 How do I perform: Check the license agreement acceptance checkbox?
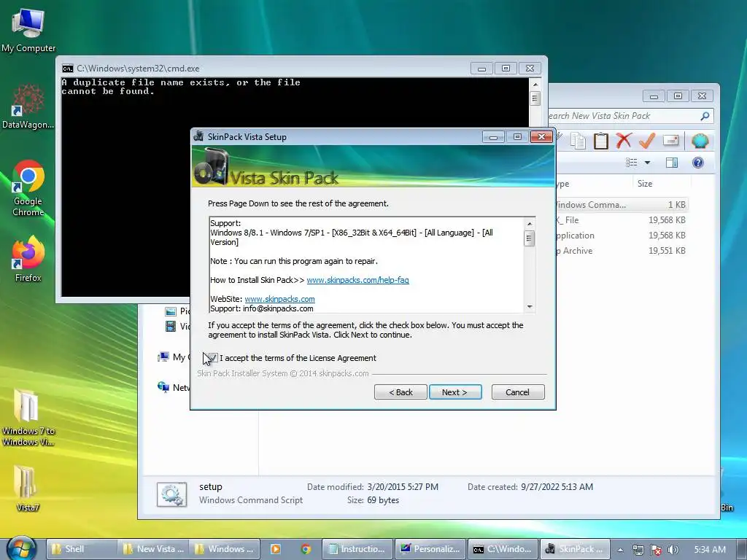(x=213, y=357)
